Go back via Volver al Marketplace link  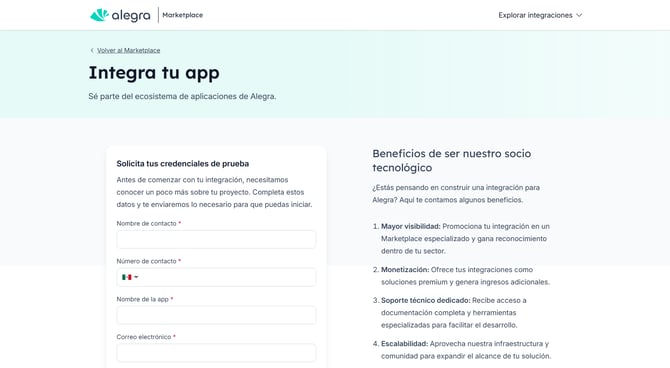129,50
